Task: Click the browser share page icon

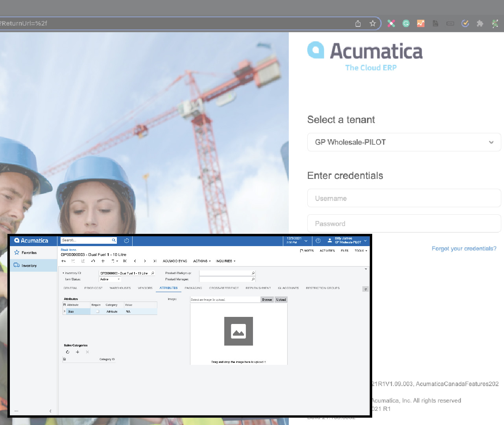Action: (x=358, y=24)
